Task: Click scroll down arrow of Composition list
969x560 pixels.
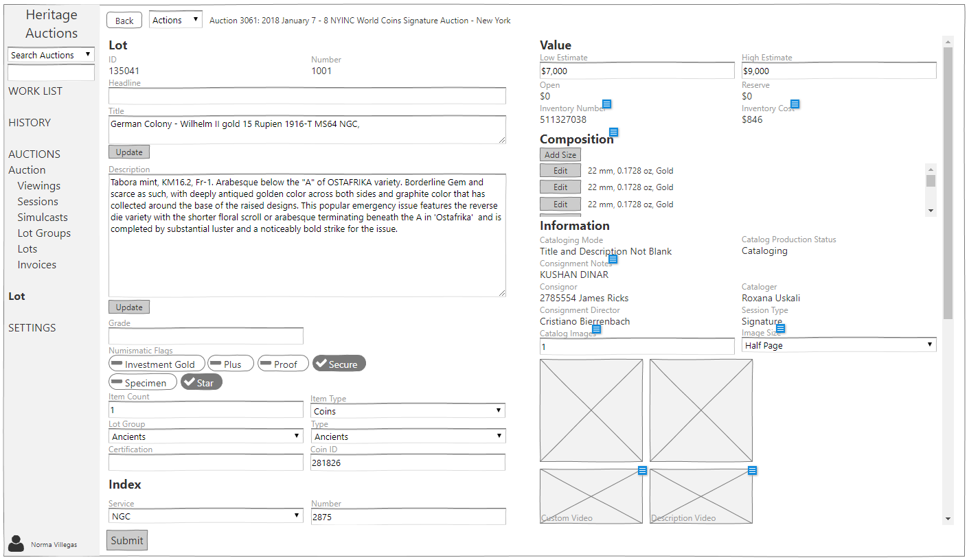Action: 931,211
